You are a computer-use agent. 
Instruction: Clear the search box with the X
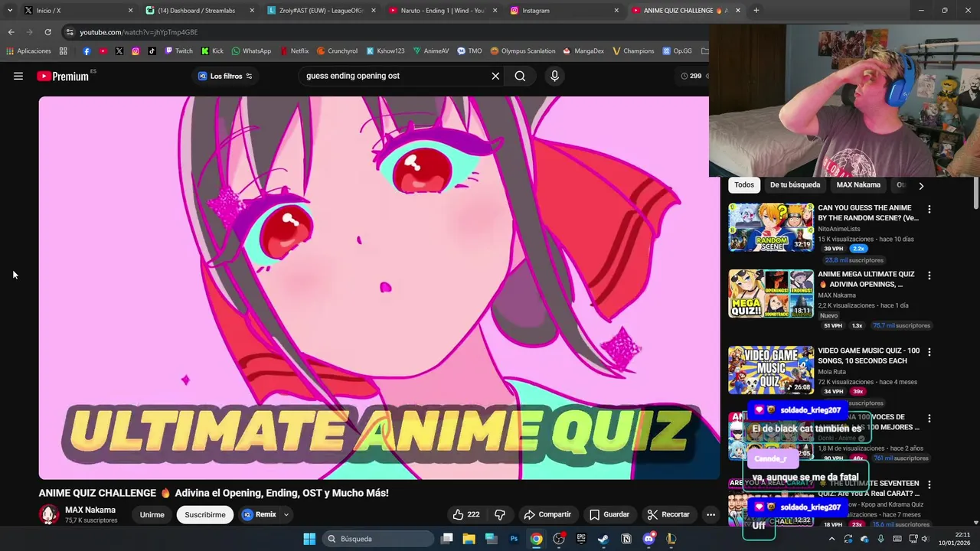pos(495,76)
